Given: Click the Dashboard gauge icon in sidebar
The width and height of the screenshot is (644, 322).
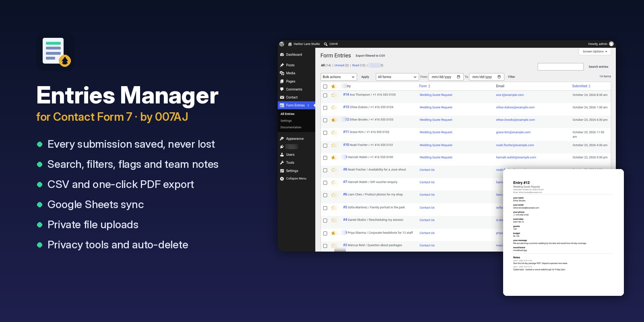Looking at the screenshot, I should point(282,54).
